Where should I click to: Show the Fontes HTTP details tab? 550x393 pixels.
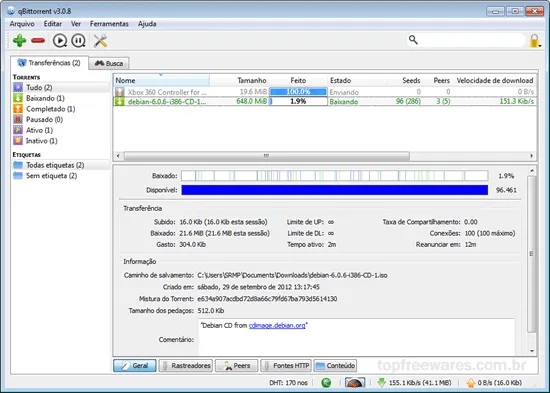coord(286,366)
